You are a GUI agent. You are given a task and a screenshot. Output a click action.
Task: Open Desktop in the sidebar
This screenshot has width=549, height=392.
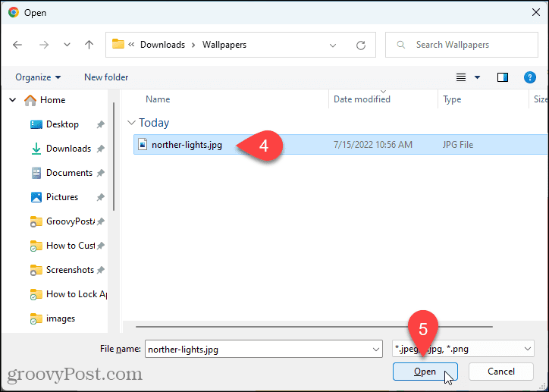coord(55,124)
